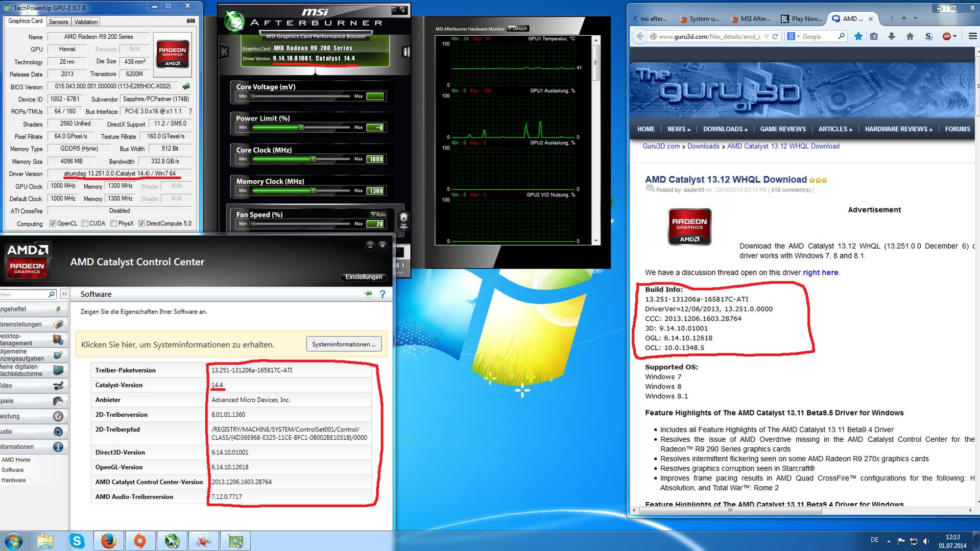This screenshot has width=980, height=551.
Task: Reload the guru3d page
Action: [775, 36]
